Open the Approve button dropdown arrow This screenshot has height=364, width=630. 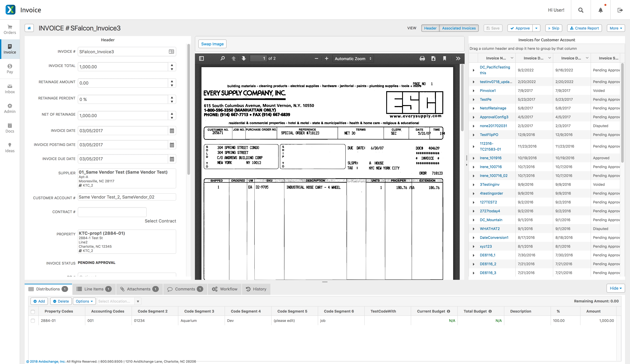coord(536,28)
